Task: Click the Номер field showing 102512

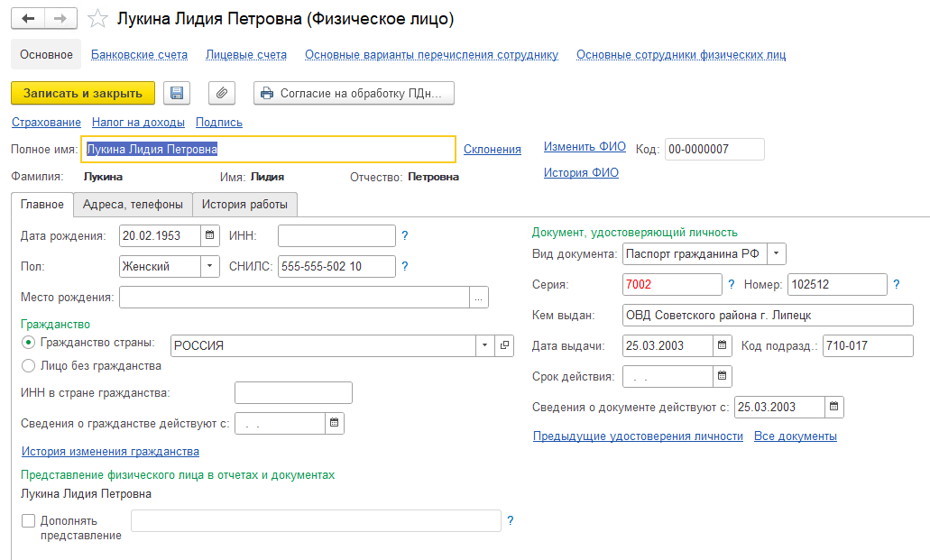Action: 837,284
